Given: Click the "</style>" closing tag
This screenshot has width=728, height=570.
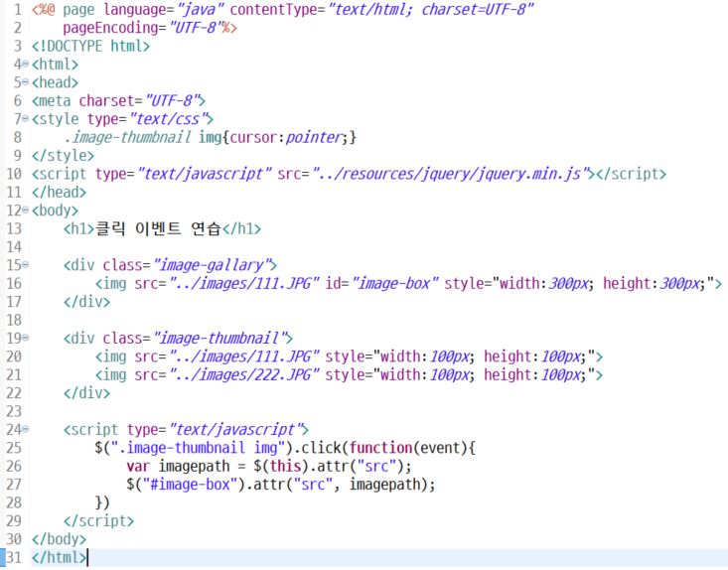Looking at the screenshot, I should (63, 156).
